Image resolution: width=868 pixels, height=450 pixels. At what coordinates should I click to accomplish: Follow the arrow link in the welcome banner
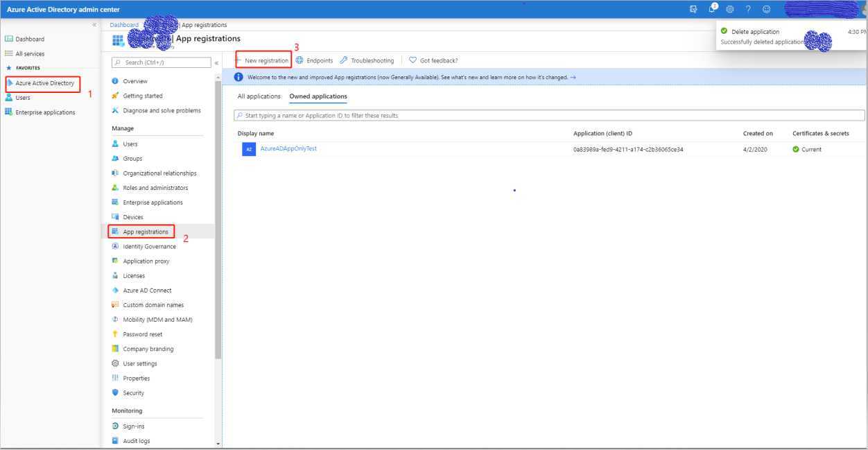(x=573, y=78)
